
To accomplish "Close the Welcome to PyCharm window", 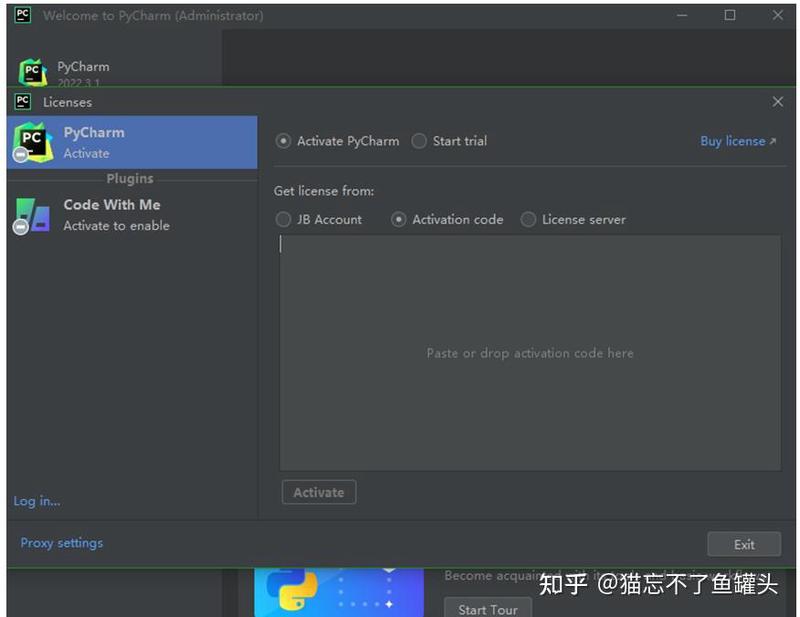I will pos(778,15).
